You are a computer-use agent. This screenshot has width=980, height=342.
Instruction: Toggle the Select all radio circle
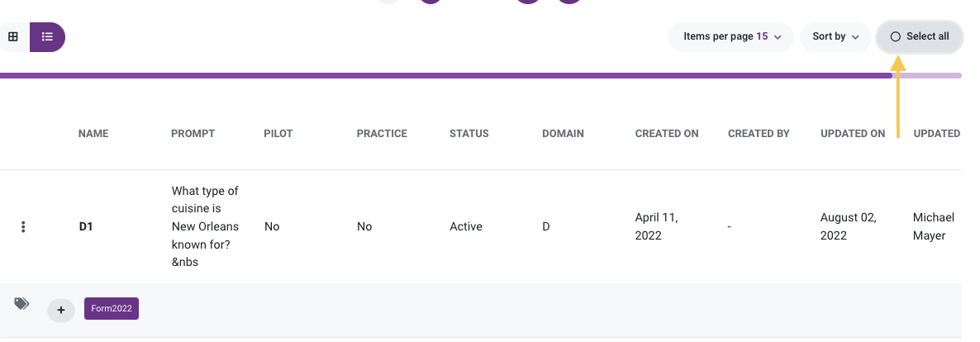(x=895, y=37)
